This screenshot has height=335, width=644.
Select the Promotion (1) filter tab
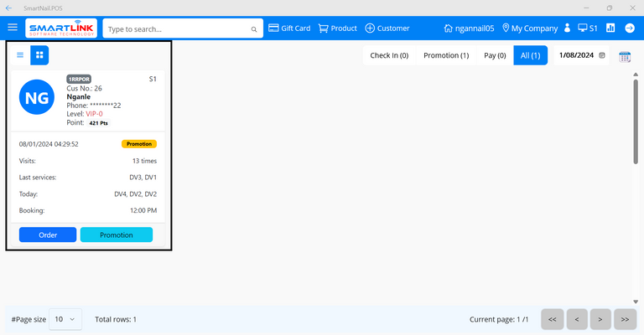pyautogui.click(x=446, y=56)
